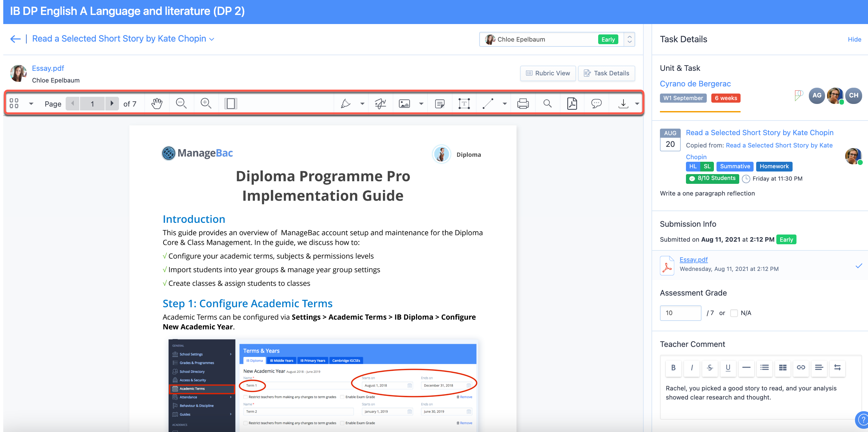Click the 8/10 Students badge
Viewport: 868px width, 432px height.
point(712,178)
